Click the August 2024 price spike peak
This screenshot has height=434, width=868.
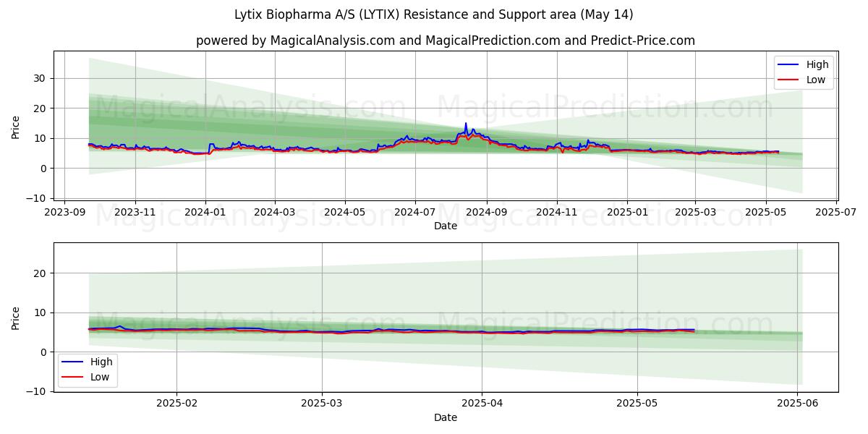coord(466,124)
